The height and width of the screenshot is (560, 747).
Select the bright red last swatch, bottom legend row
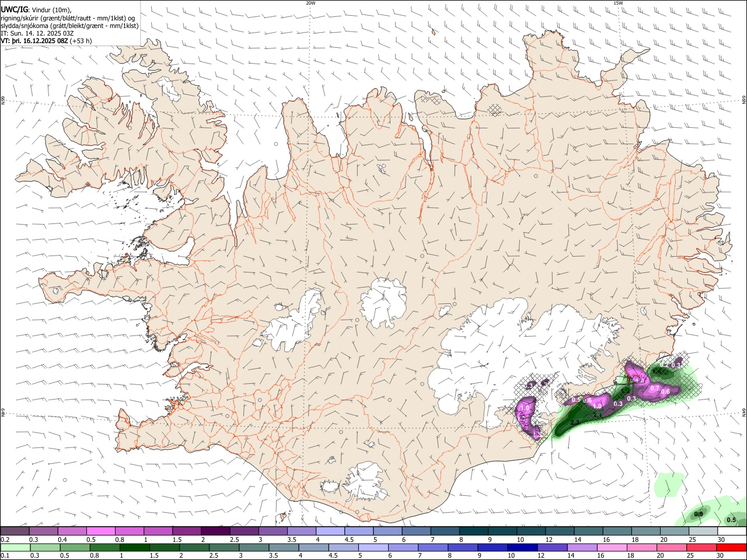point(732,548)
